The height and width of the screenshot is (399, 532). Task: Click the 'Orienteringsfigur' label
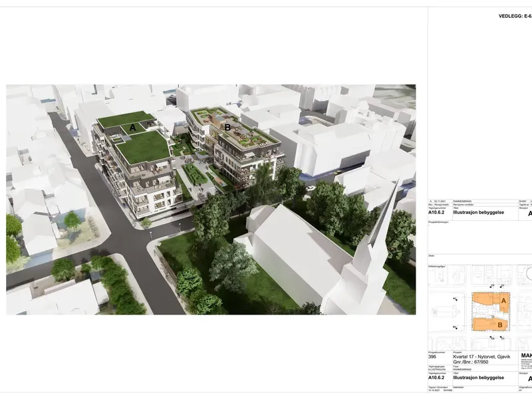436,267
